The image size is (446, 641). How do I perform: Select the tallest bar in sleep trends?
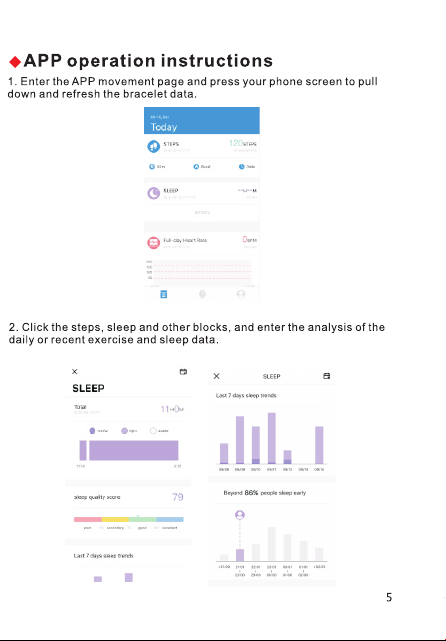(271, 438)
